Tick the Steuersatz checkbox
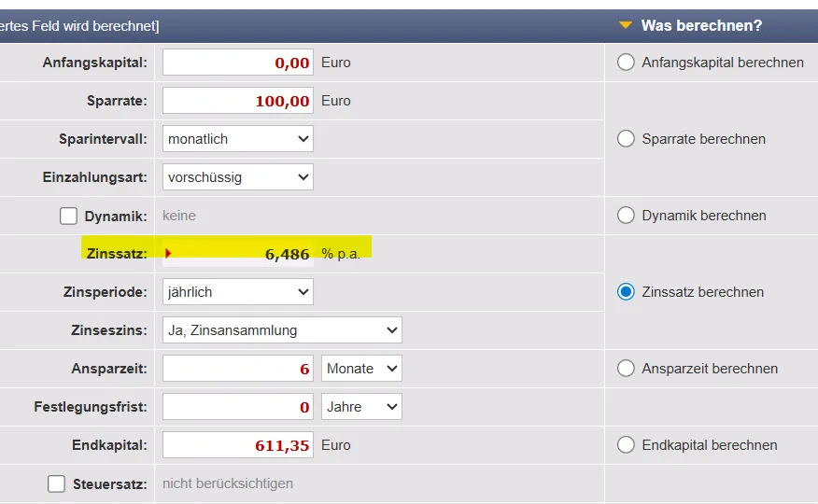818x504 pixels. 57,483
